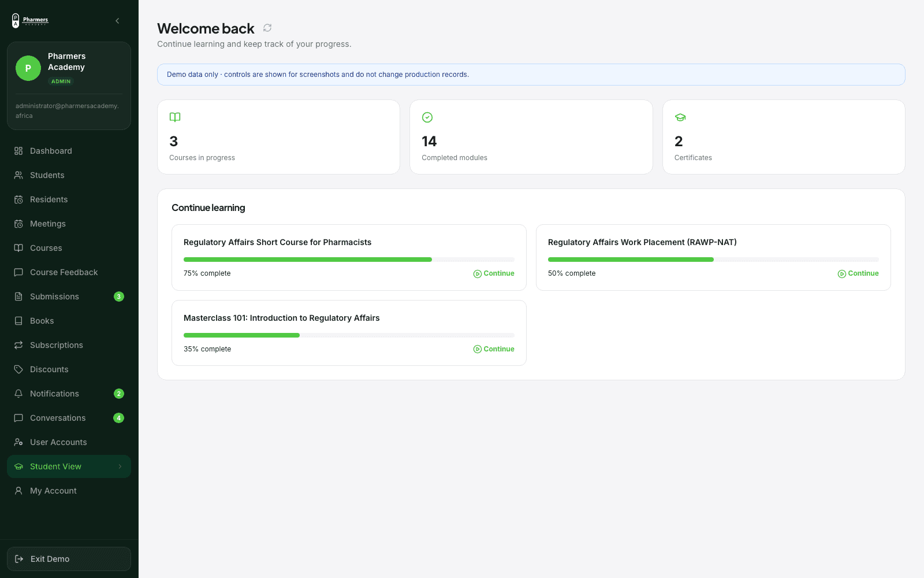
Task: Click the 'Completed modules' label
Action: pos(454,158)
